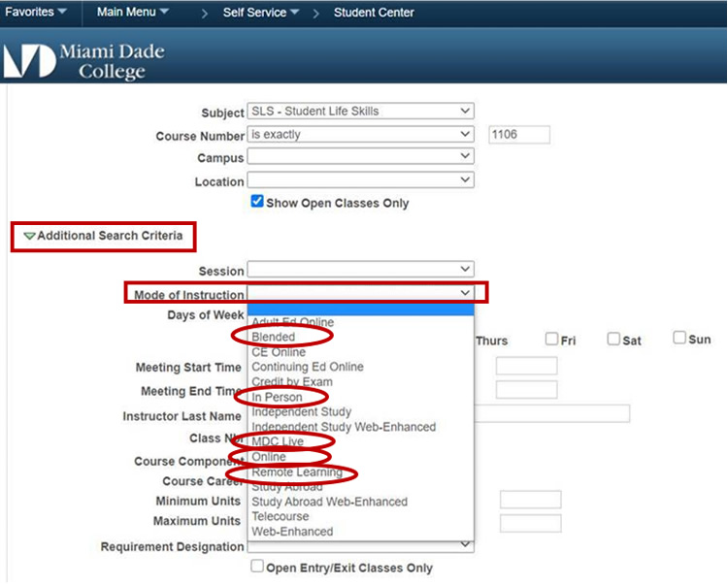Open the Requirement Designation dropdown
The height and width of the screenshot is (585, 728).
pos(361,546)
